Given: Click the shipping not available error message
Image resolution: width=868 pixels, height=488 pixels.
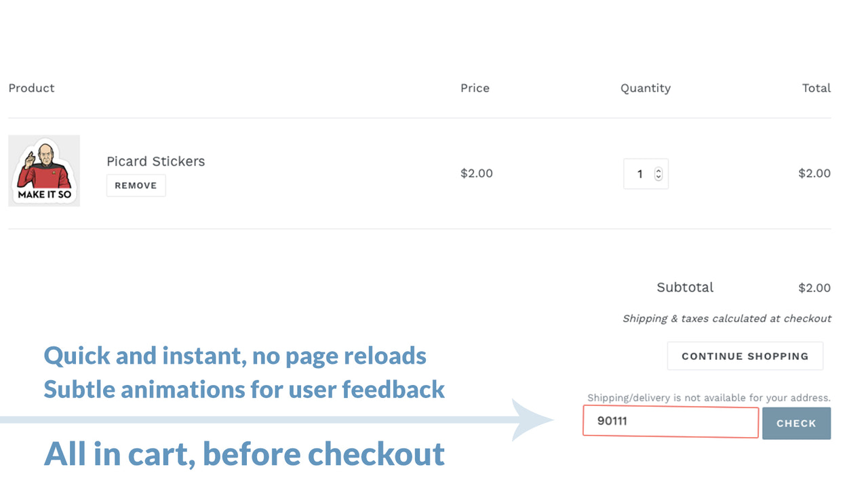Looking at the screenshot, I should pos(705,398).
